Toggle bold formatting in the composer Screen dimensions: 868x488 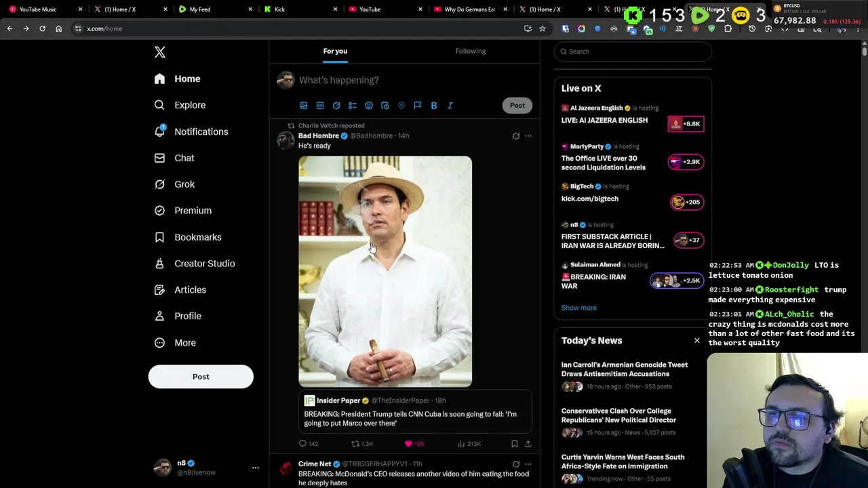pos(434,106)
